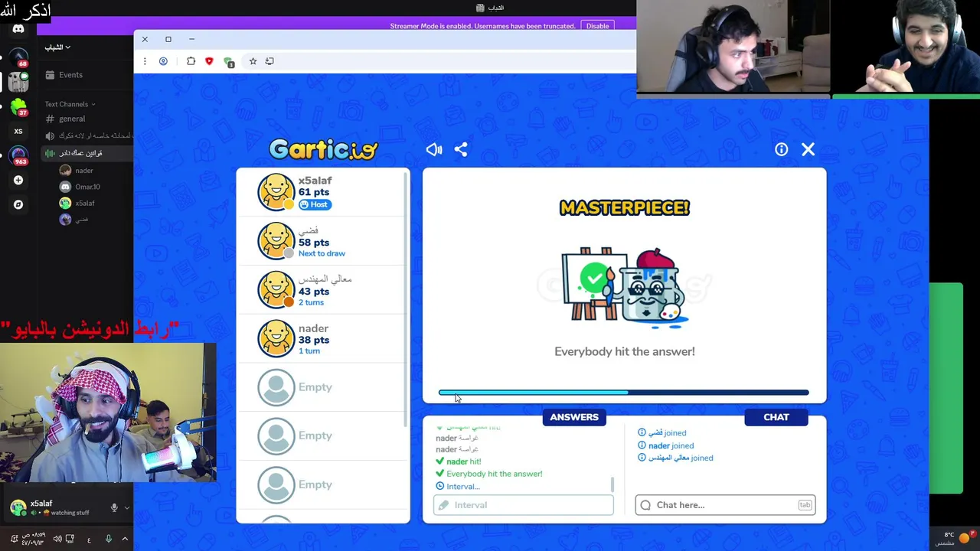This screenshot has height=551, width=980.
Task: Click the MASTERPIECE! heading
Action: 625,207
